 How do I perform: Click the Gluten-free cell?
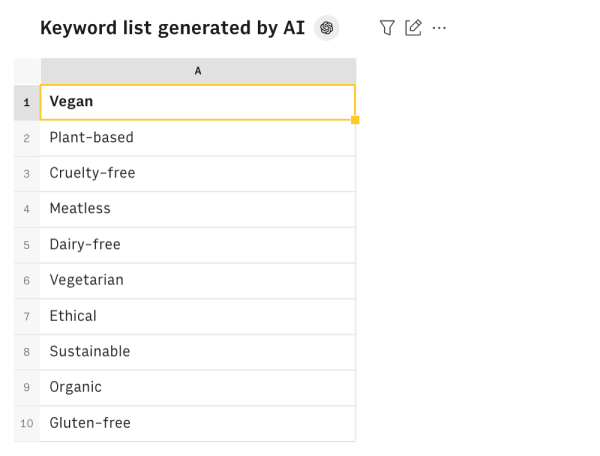pos(197,423)
